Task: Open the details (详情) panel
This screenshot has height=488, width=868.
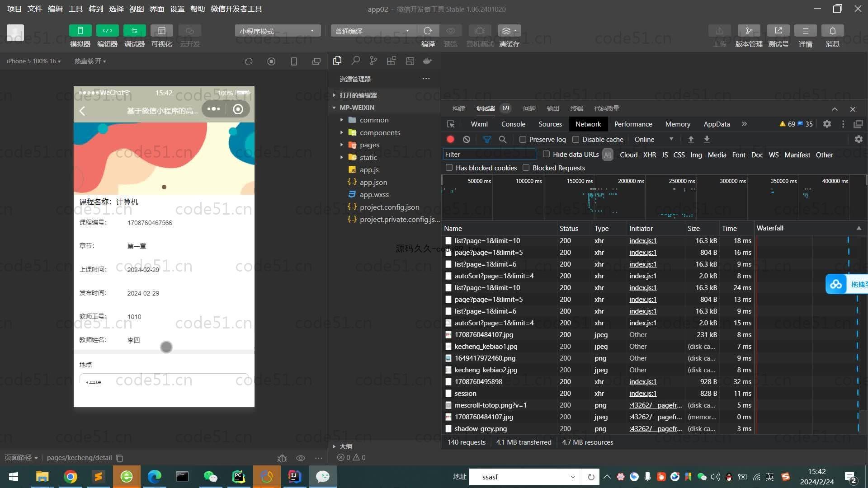Action: (x=805, y=31)
